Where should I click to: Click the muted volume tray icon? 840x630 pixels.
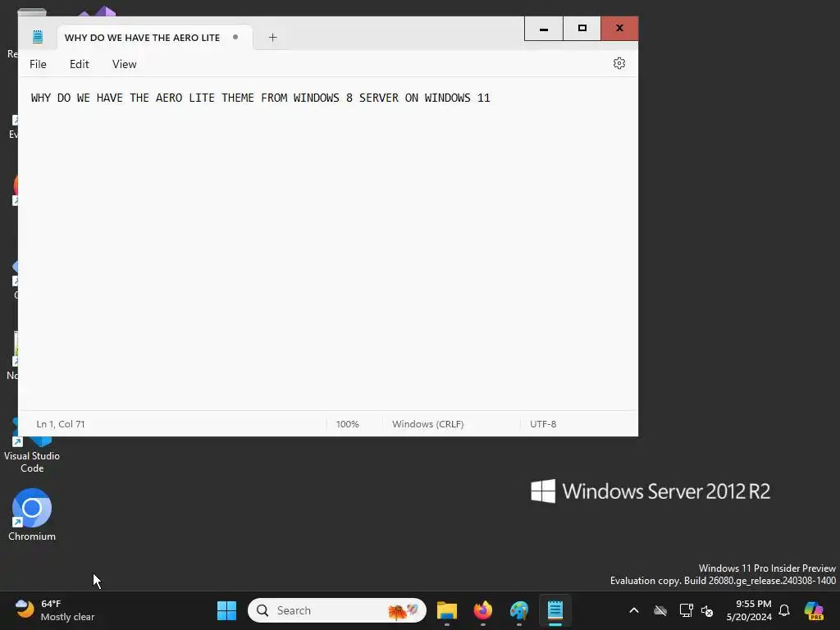click(707, 610)
